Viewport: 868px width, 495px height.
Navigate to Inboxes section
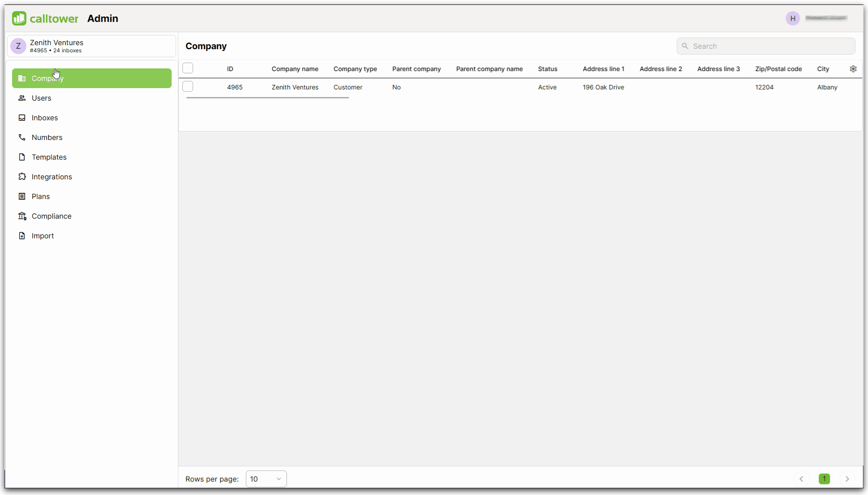pos(45,118)
